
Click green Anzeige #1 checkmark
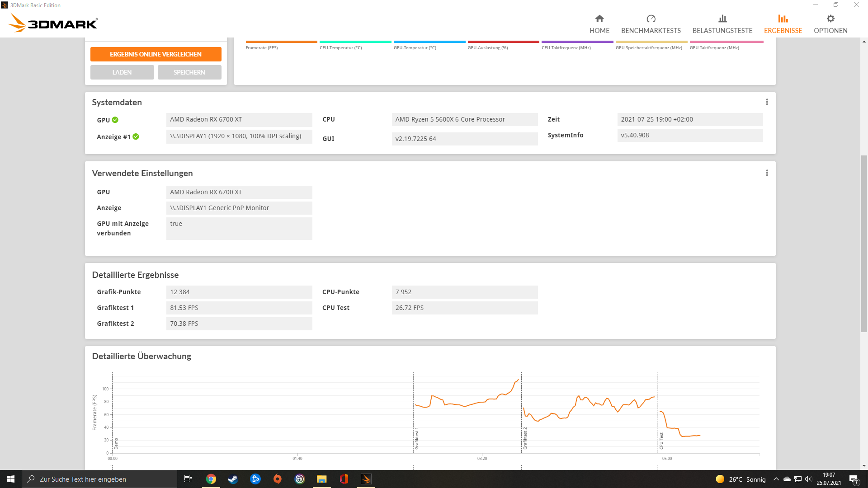[x=136, y=136]
